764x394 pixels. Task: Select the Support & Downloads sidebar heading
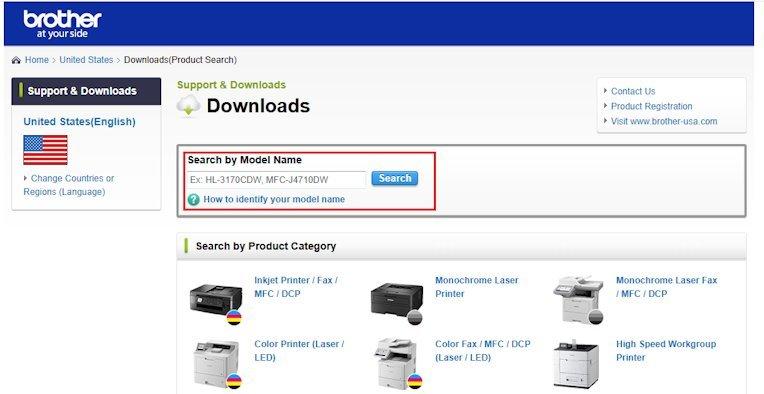86,91
